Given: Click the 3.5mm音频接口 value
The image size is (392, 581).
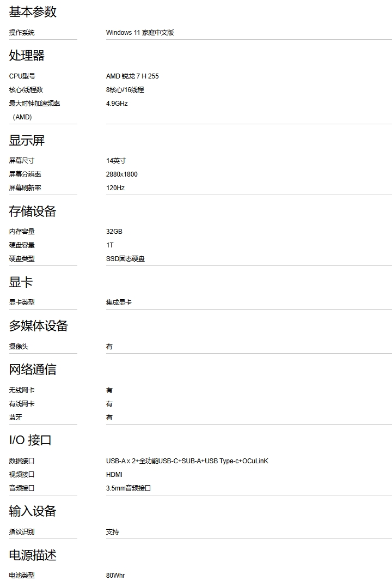Looking at the screenshot, I should point(128,488).
